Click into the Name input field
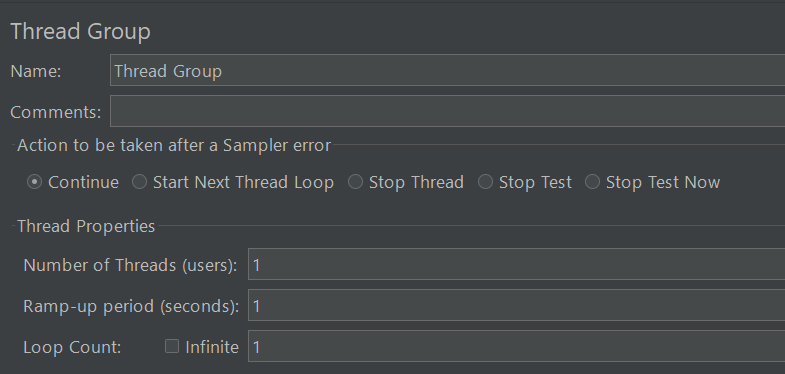Viewport: 785px width, 374px height. click(x=447, y=71)
